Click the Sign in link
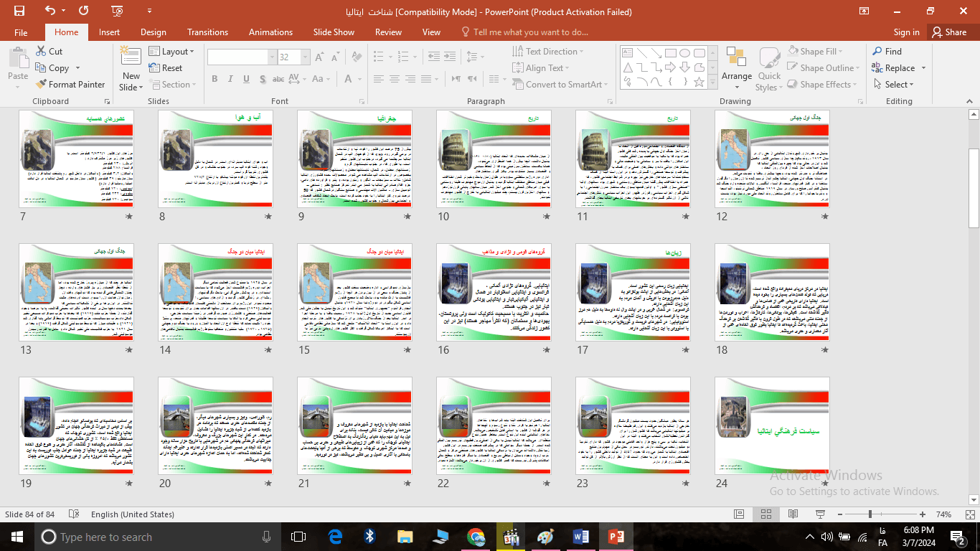The height and width of the screenshot is (551, 980). (x=906, y=32)
